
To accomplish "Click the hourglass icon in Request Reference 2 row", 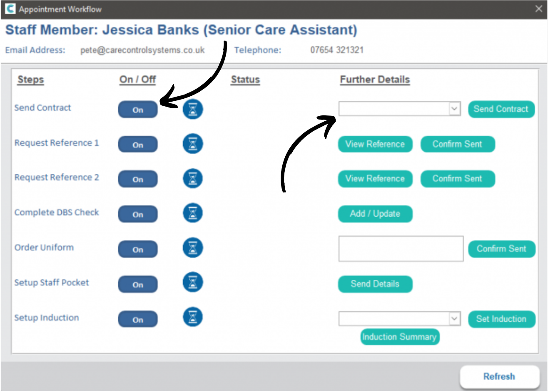I will click(x=193, y=179).
